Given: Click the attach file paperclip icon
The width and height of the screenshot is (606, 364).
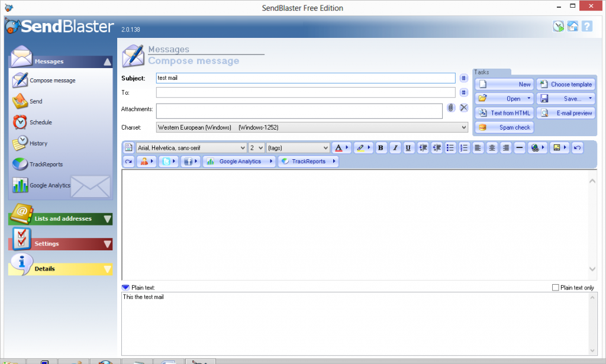Looking at the screenshot, I should pos(450,108).
